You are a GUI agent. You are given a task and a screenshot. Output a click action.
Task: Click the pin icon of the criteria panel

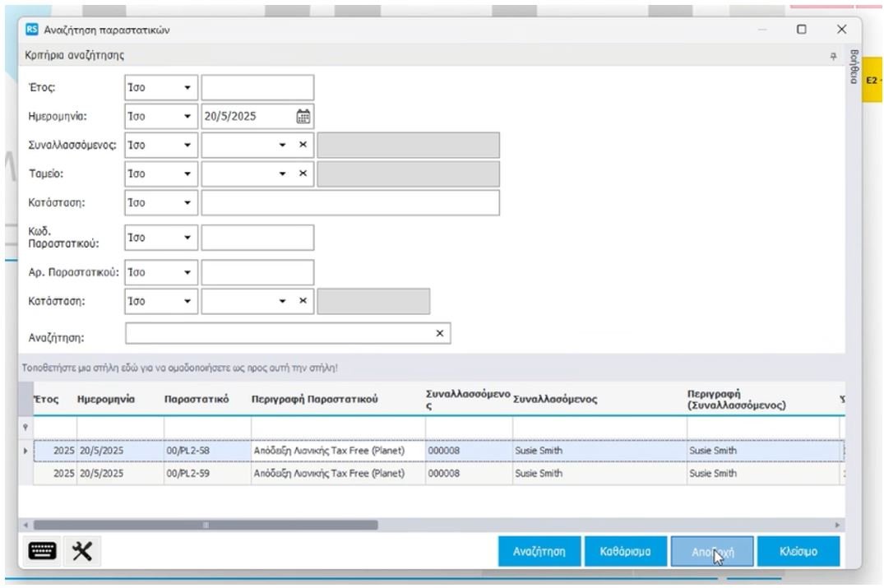tap(833, 55)
